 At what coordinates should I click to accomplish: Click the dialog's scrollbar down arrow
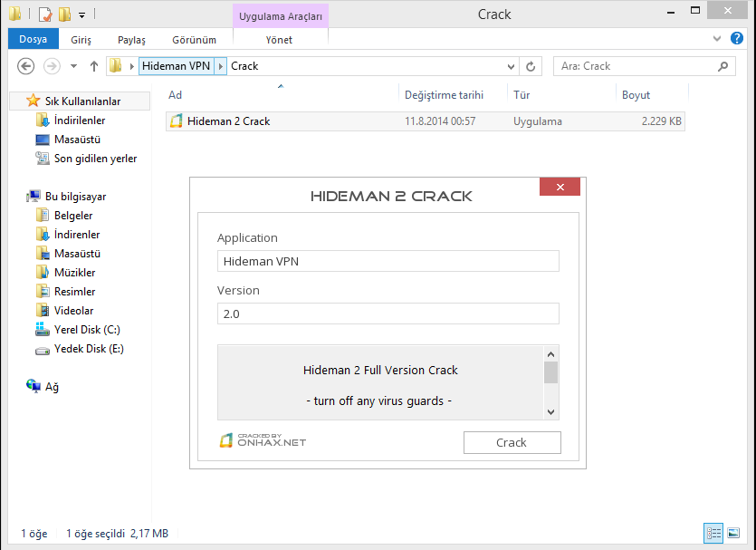click(550, 412)
